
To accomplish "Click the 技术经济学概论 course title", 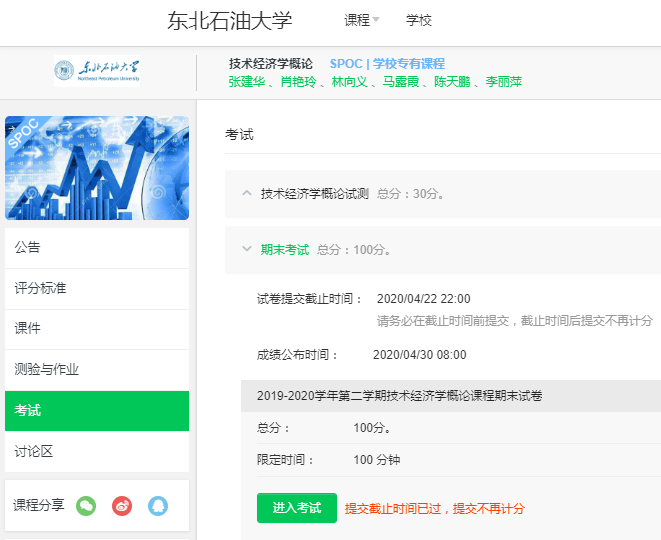I will tap(271, 64).
